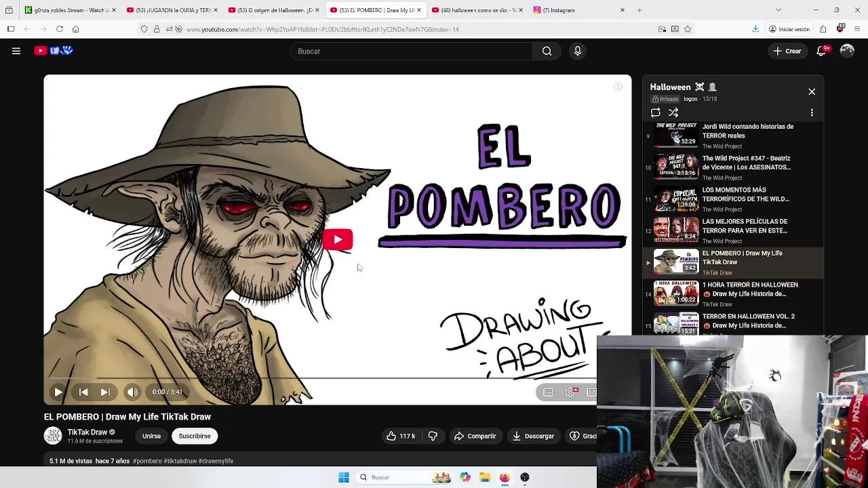Toggle subtitles on the player
The height and width of the screenshot is (488, 868).
pos(549,392)
